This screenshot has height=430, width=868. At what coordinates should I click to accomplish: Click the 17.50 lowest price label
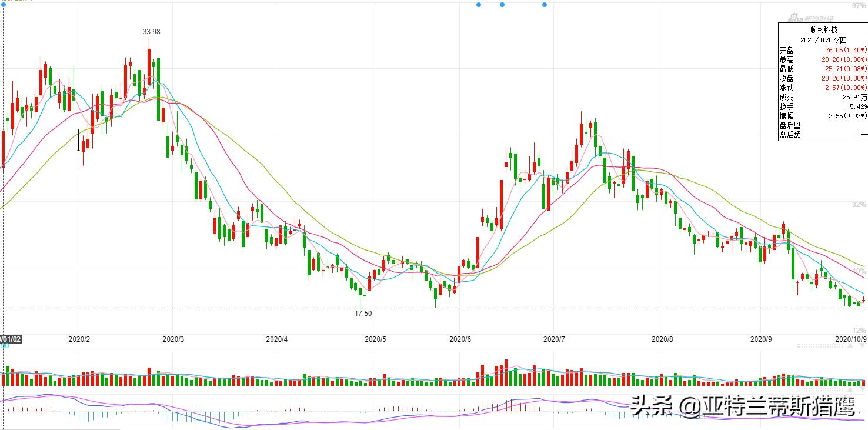point(363,314)
